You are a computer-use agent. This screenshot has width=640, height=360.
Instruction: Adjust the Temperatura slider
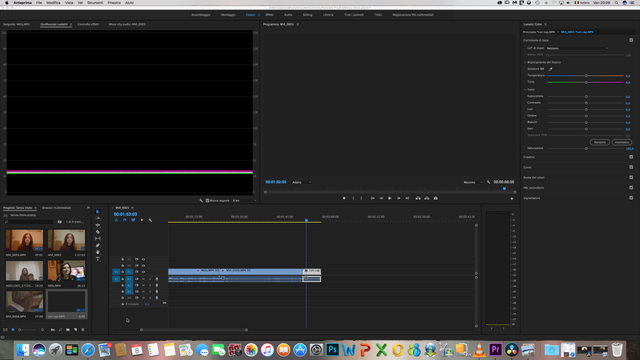point(586,76)
